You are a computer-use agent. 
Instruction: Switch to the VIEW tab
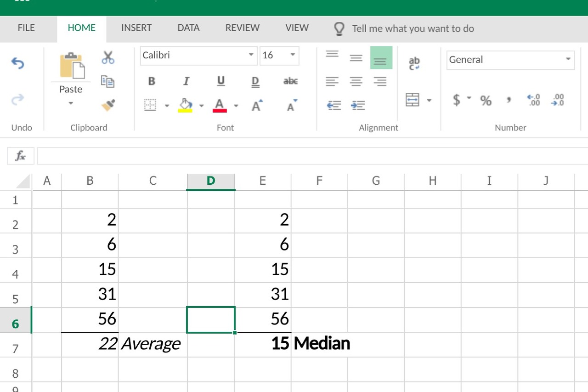pyautogui.click(x=297, y=28)
